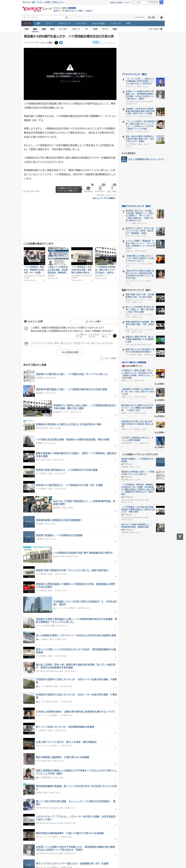Select the ライブ tab in dark nav bar
The height and width of the screenshot is (868, 186).
49,23
